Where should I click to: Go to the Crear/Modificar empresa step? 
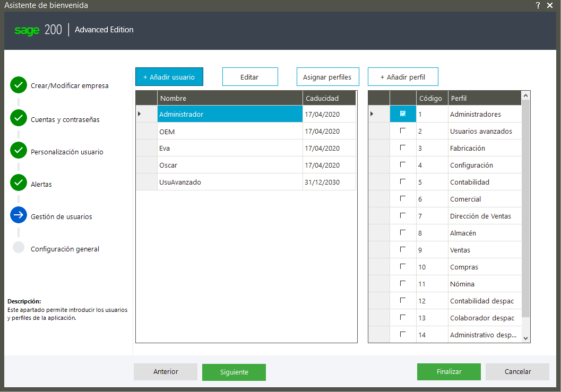click(70, 86)
